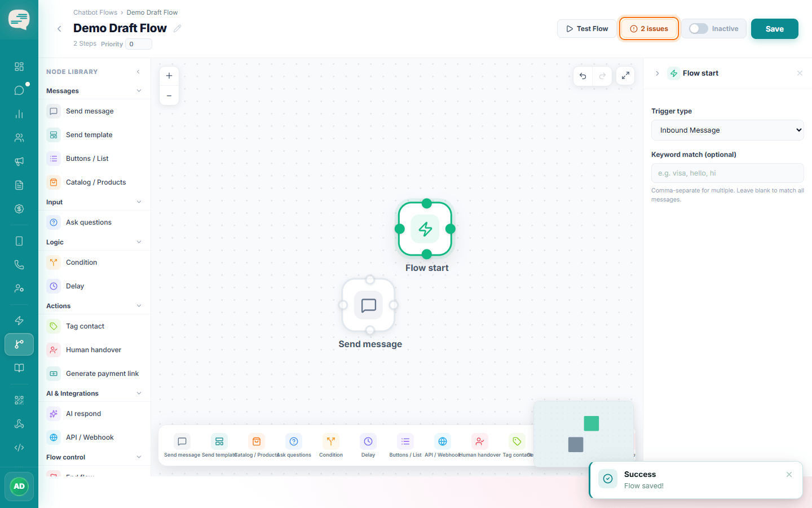Collapse the AI & Integrations section
812x508 pixels.
coord(139,393)
